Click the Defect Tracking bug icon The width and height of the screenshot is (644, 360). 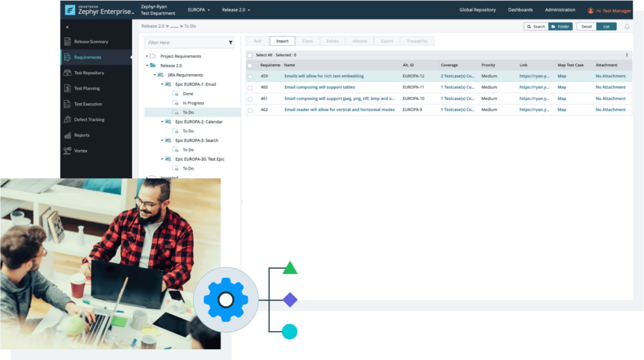pyautogui.click(x=67, y=119)
